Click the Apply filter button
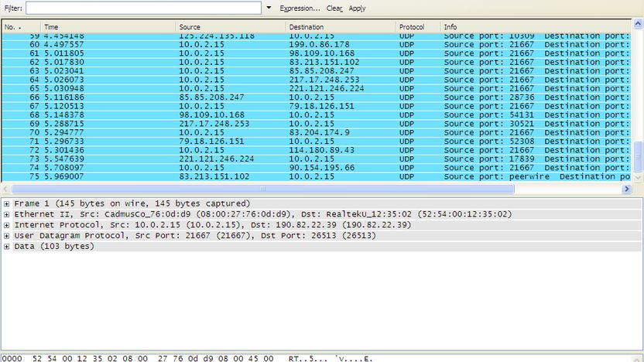Image resolution: width=644 pixels, height=362 pixels. click(x=357, y=9)
